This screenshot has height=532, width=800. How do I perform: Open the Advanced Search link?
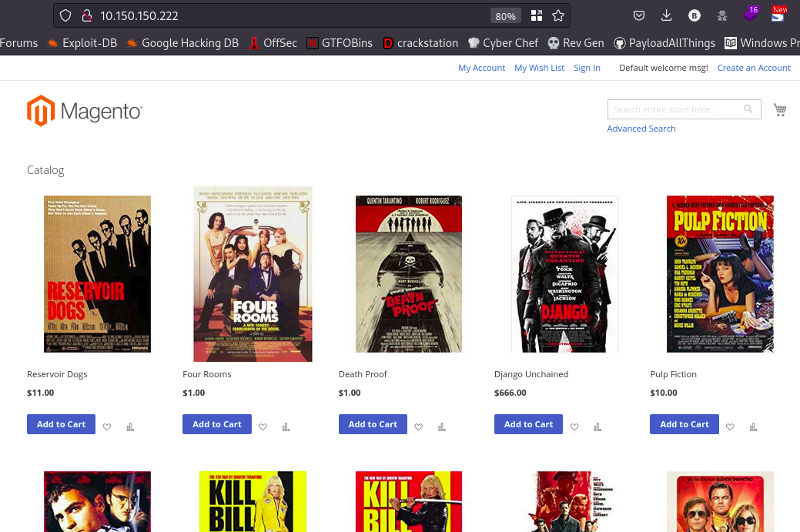point(641,129)
